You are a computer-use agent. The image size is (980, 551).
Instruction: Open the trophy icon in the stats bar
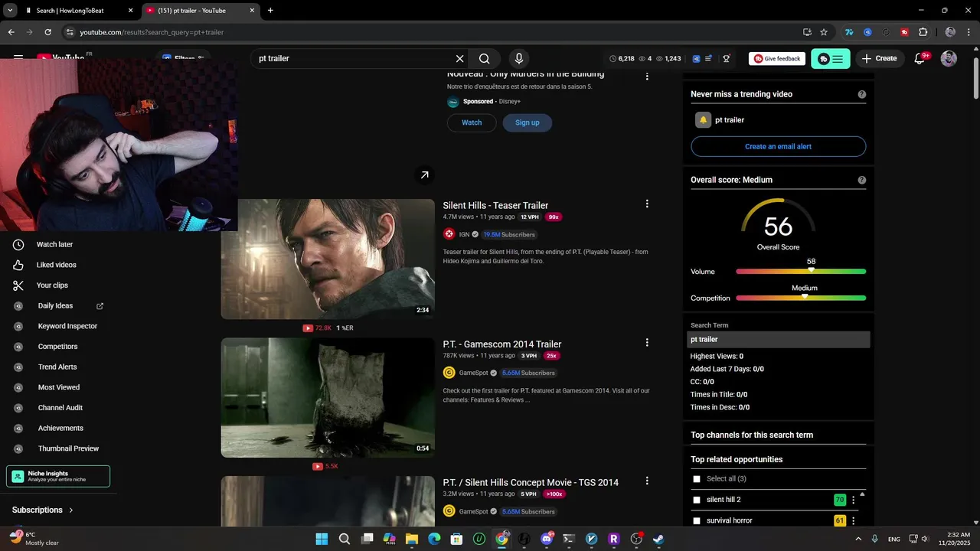(x=727, y=58)
